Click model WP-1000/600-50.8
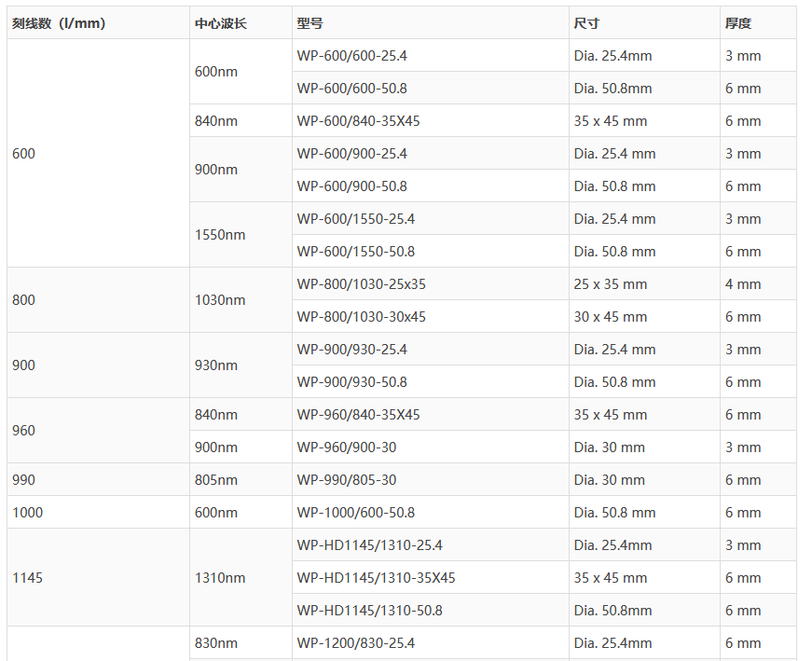 click(356, 513)
